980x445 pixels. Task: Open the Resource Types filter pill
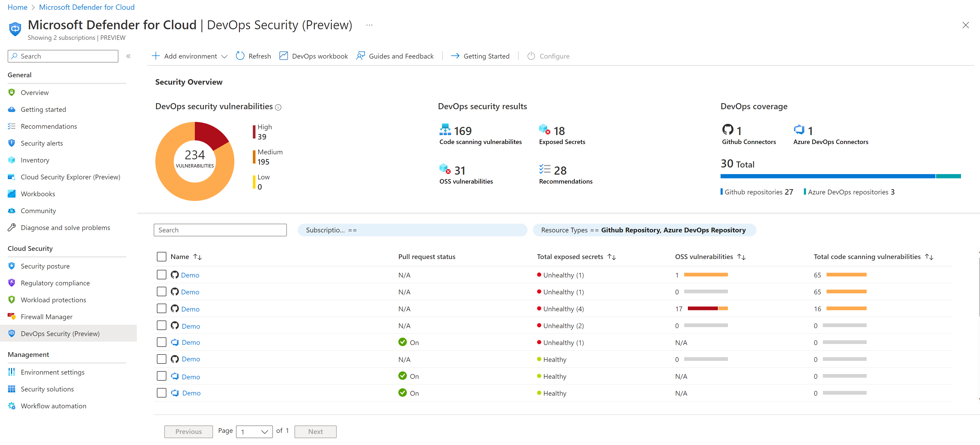coord(644,230)
